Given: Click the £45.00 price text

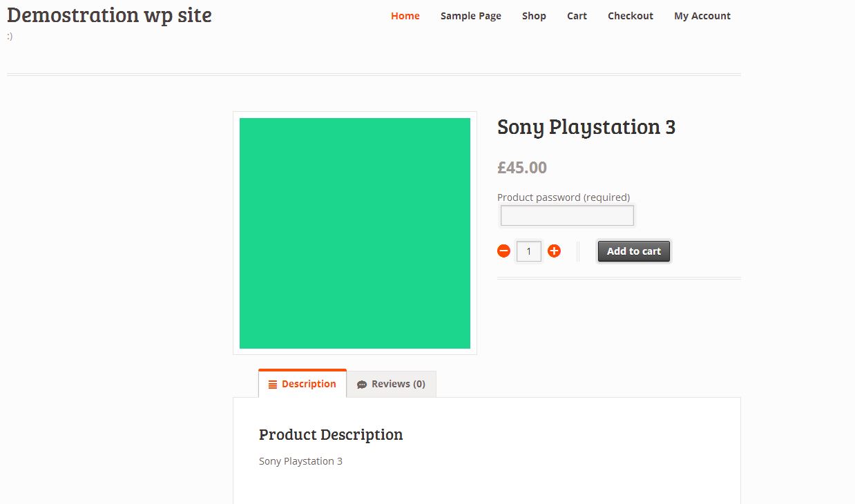Looking at the screenshot, I should point(522,167).
